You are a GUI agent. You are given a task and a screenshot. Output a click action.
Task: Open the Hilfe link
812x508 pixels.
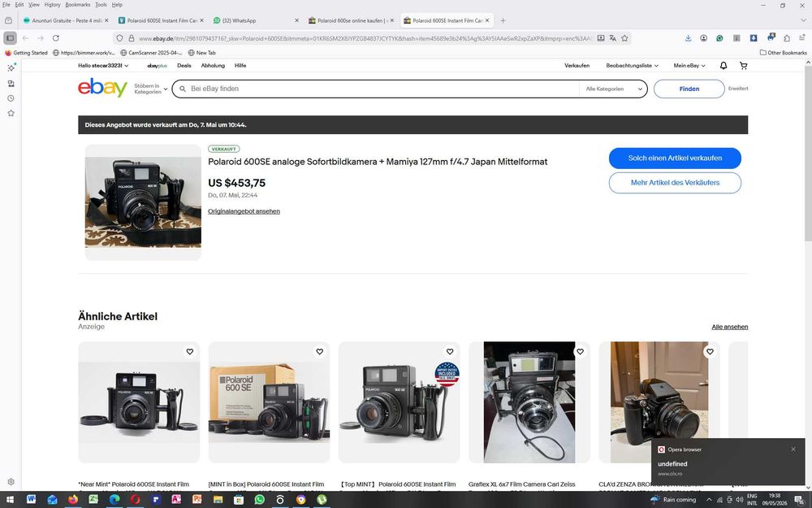pos(240,65)
